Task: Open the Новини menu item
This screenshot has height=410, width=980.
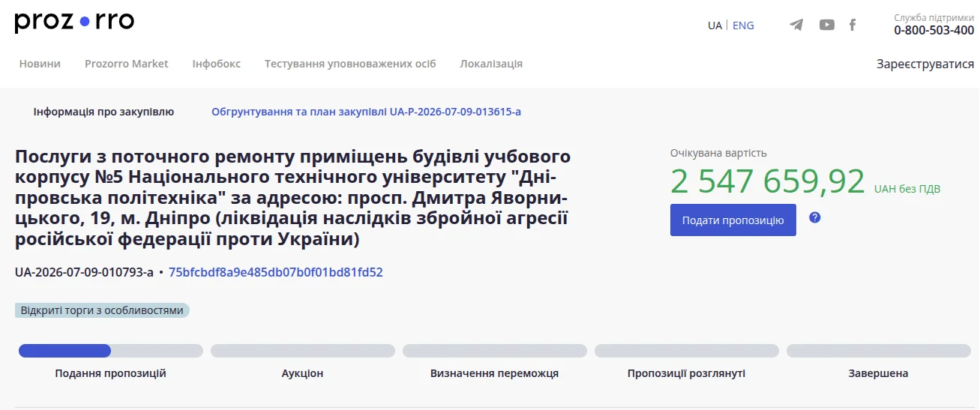Action: pyautogui.click(x=40, y=64)
